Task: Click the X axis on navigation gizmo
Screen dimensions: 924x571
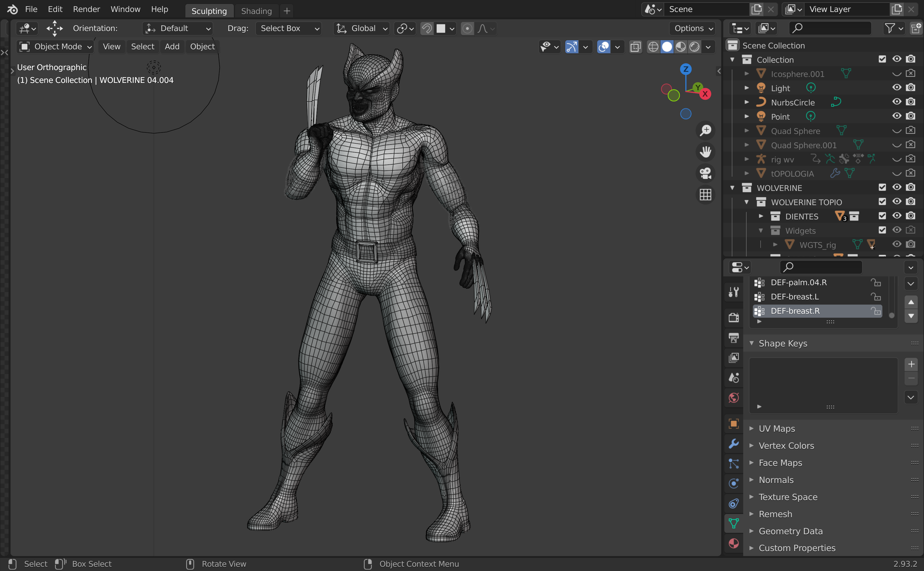Action: point(705,94)
